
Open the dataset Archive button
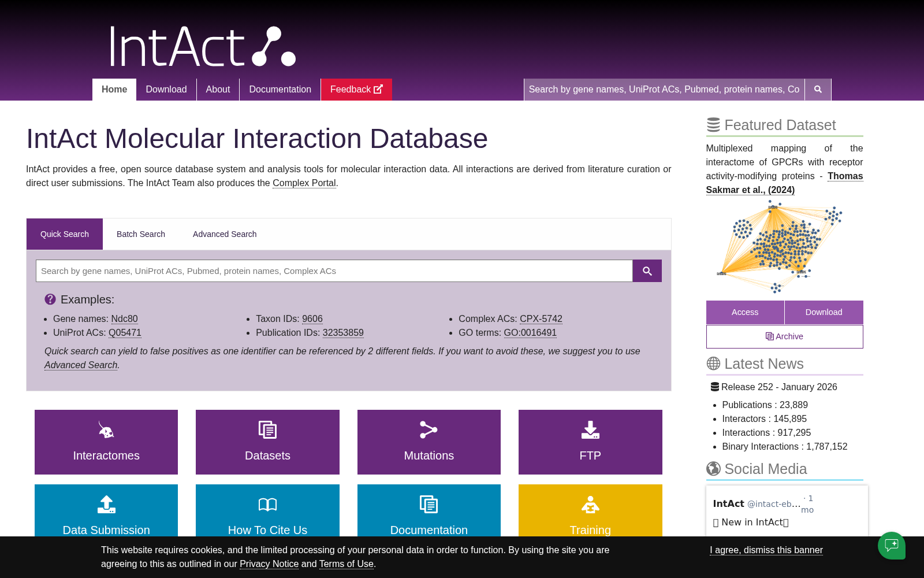click(x=785, y=336)
